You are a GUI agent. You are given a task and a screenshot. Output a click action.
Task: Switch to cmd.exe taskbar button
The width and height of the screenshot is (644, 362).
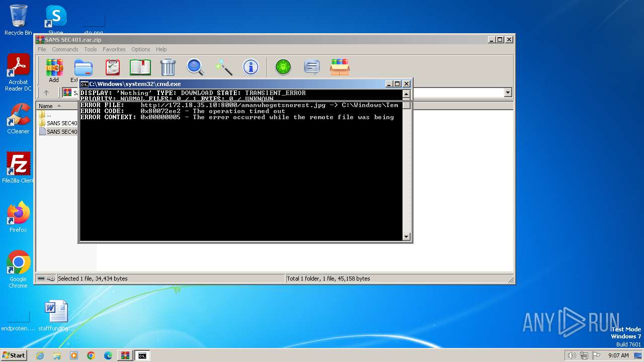[x=142, y=355]
